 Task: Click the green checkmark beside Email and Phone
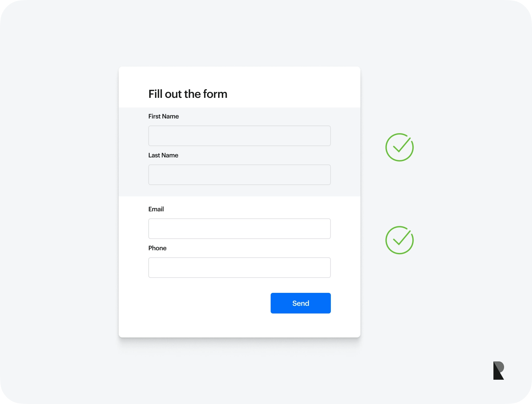click(x=399, y=240)
